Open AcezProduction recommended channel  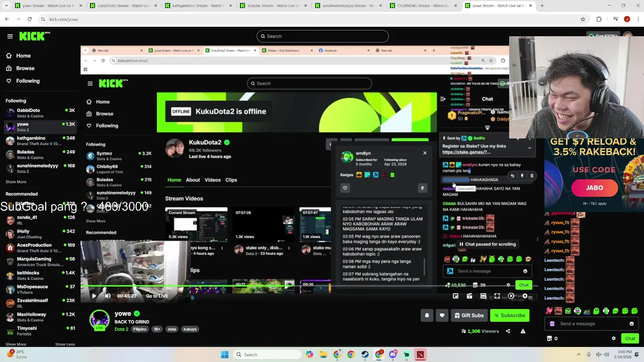click(x=39, y=247)
